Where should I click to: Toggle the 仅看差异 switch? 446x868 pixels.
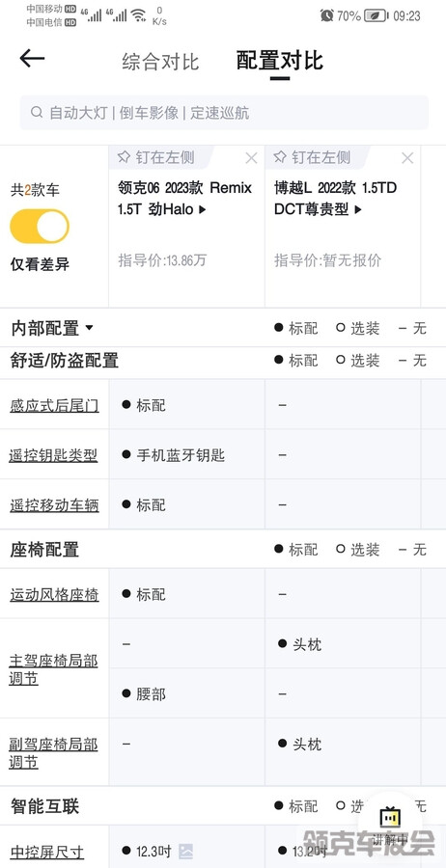coord(40,227)
